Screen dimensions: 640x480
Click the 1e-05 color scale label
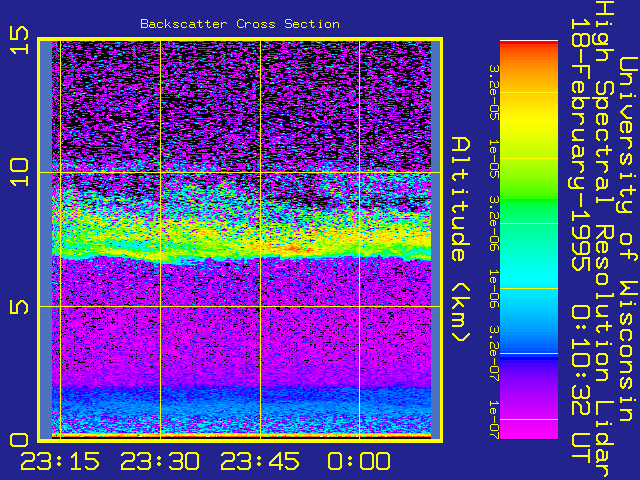494,158
